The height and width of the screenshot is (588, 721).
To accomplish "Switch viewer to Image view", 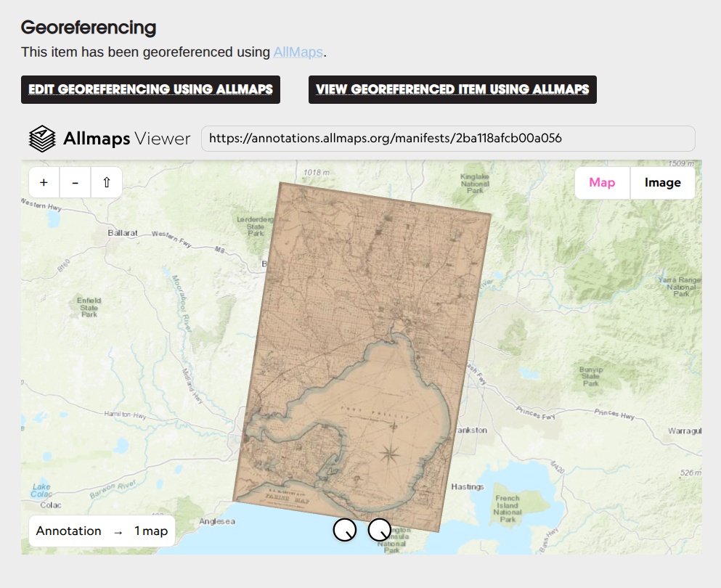I will (x=662, y=183).
